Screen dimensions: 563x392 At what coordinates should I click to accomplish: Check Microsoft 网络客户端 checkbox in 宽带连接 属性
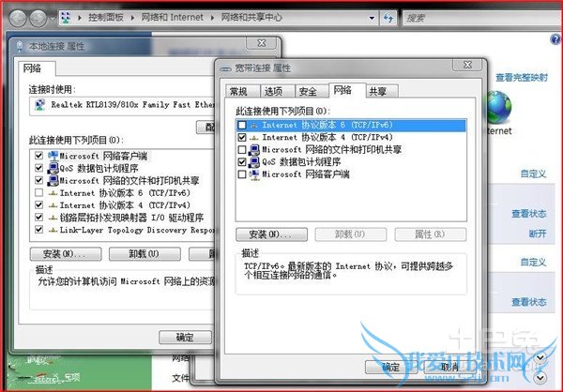click(242, 174)
